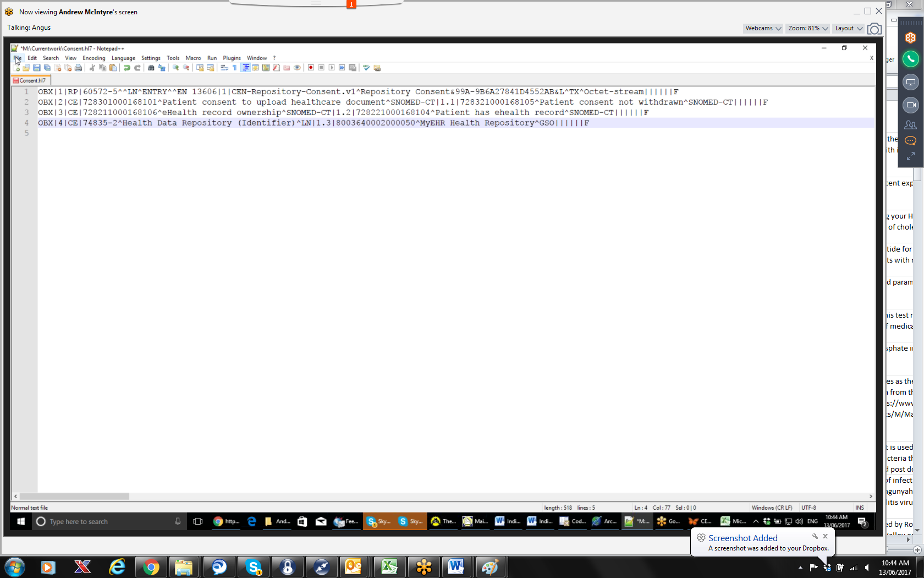The height and width of the screenshot is (578, 924).
Task: Open the attendees people icon
Action: click(910, 125)
